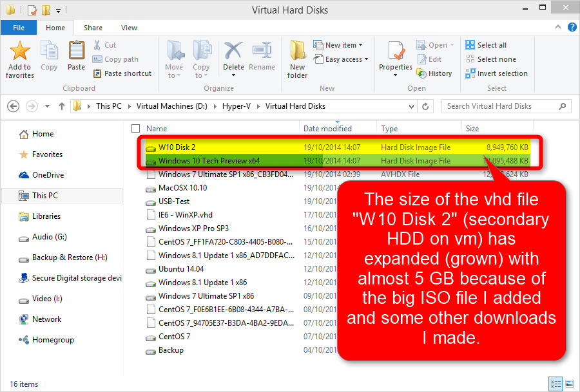
Task: Open Network in navigation pane
Action: click(x=40, y=319)
